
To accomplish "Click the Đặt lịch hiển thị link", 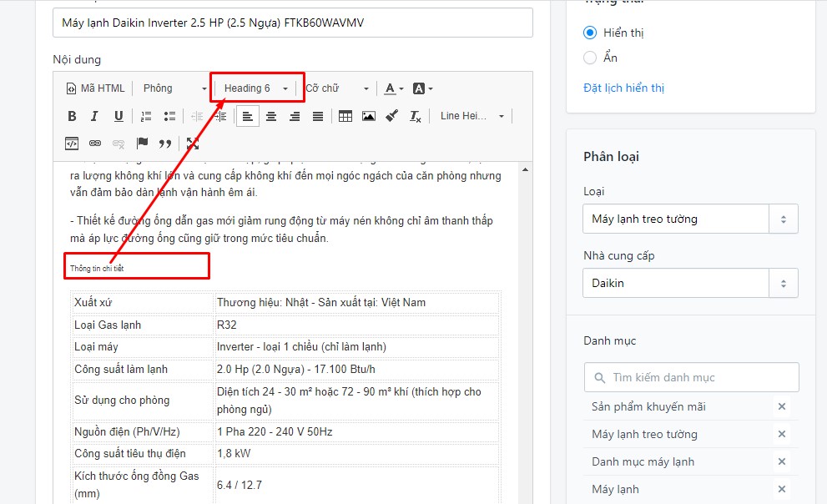I will pos(623,88).
